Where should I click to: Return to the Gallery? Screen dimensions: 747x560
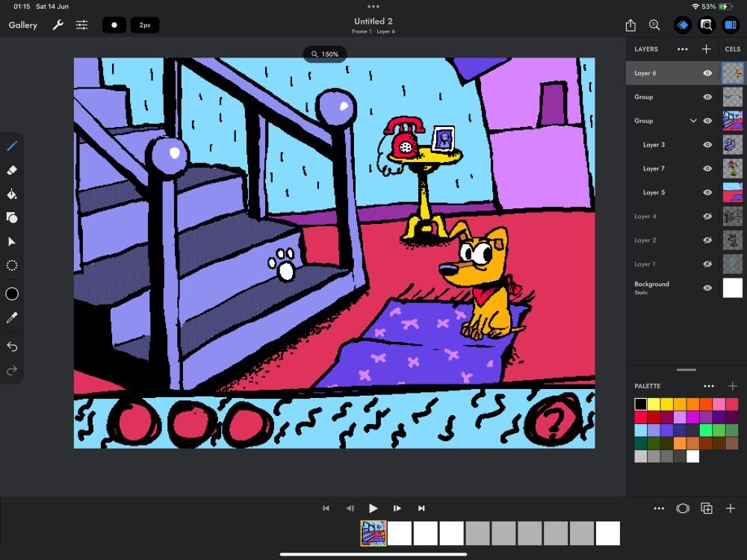[x=23, y=25]
